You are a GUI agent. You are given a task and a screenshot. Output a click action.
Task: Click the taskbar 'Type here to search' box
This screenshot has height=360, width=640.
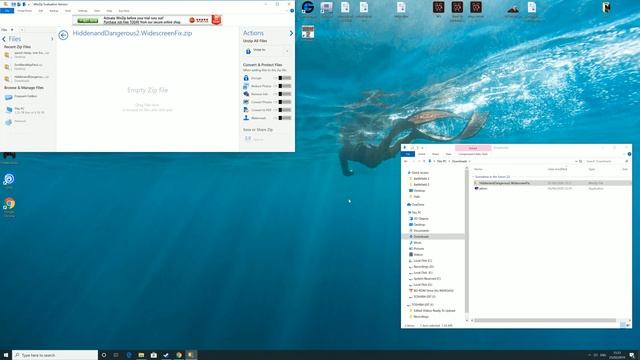tap(55, 355)
